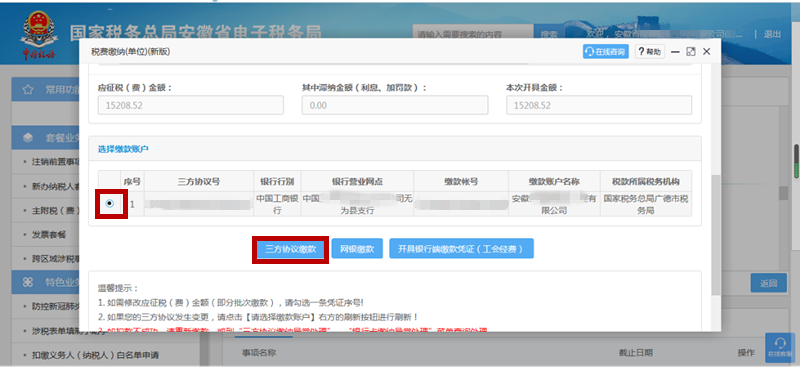This screenshot has width=800, height=367.
Task: Open 发票套餐 in the sidebar
Action: click(49, 235)
